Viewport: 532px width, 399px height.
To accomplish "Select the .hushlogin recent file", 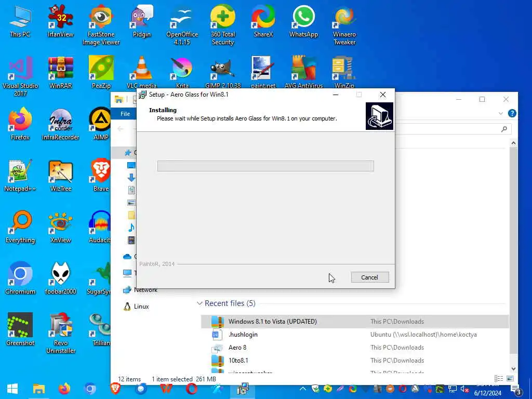I will click(354, 335).
